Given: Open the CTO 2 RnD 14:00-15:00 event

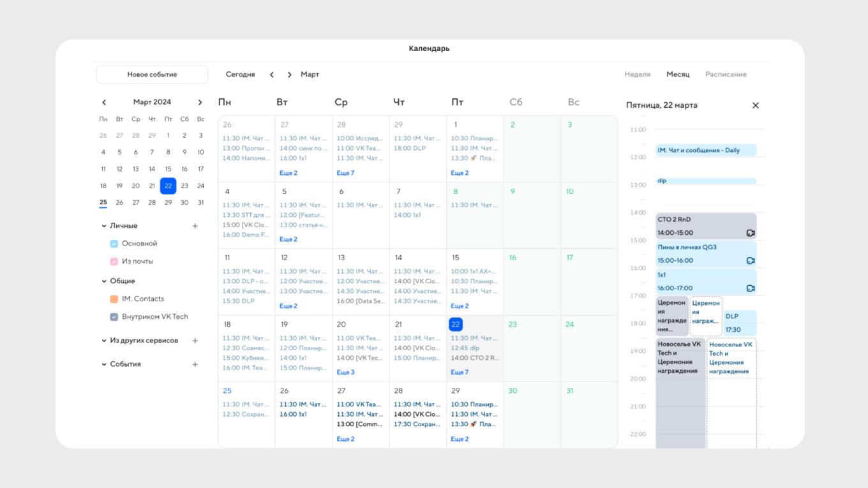Looking at the screenshot, I should pos(706,226).
